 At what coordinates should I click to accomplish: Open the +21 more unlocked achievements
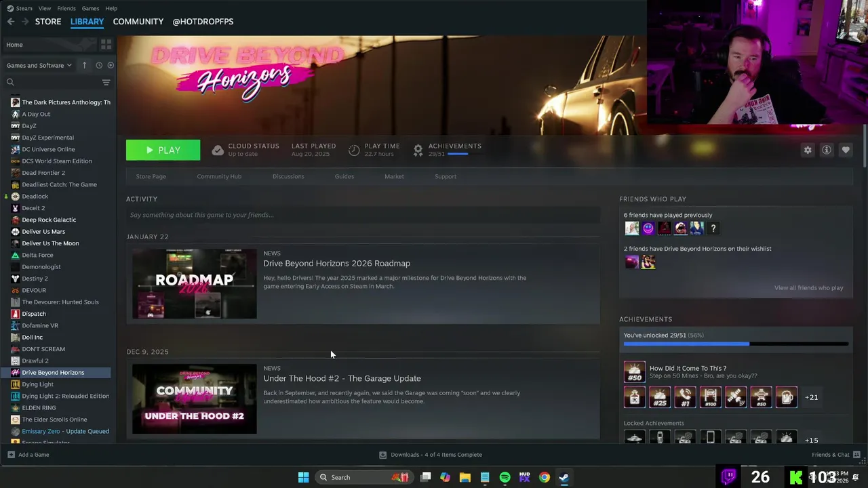tap(811, 397)
